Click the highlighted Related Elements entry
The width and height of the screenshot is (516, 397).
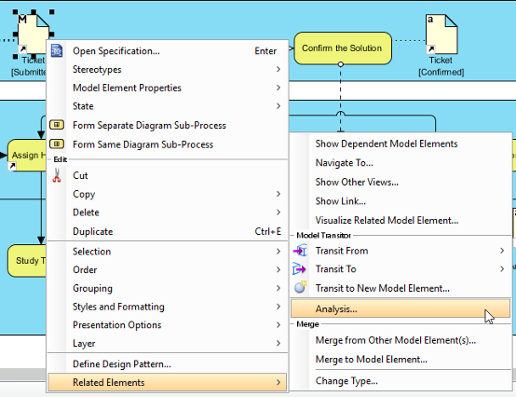[x=168, y=382]
